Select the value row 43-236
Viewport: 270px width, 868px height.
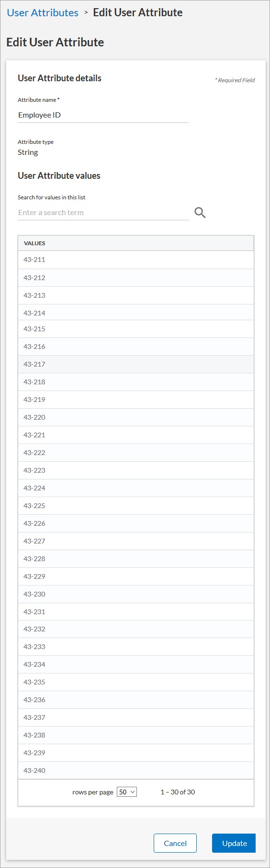click(x=136, y=700)
